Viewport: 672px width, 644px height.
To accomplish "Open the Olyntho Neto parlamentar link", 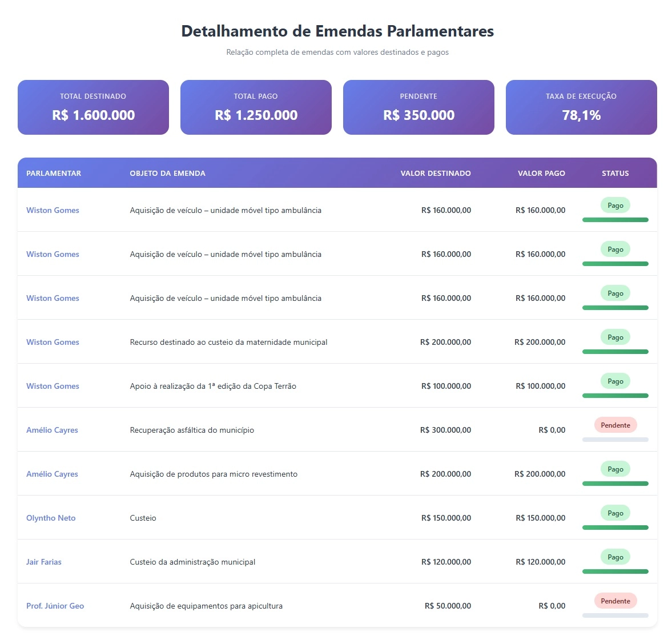I will (51, 518).
